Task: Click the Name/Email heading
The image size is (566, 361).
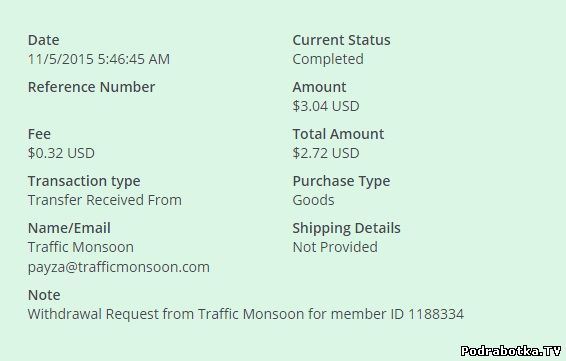Action: point(69,228)
